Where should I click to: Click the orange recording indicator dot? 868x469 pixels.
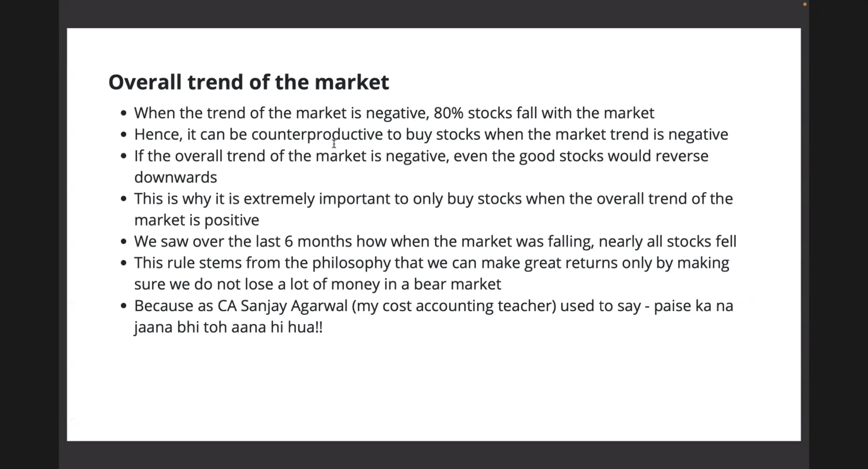pos(805,4)
